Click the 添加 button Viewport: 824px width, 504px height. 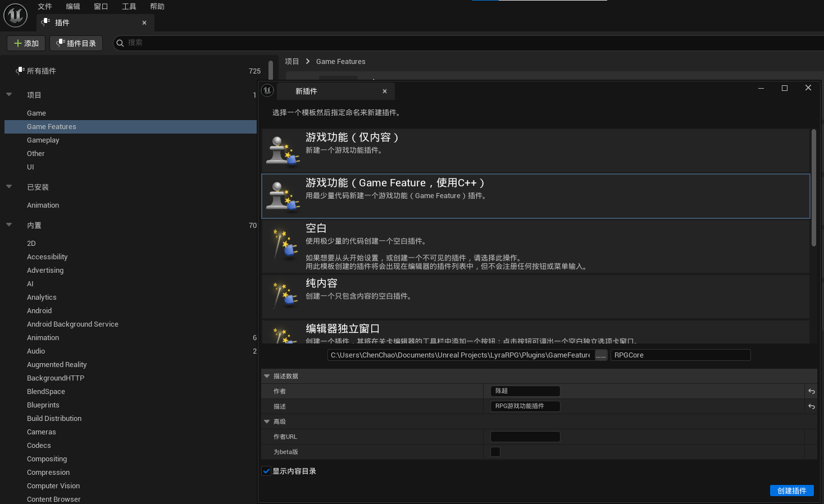click(x=26, y=43)
